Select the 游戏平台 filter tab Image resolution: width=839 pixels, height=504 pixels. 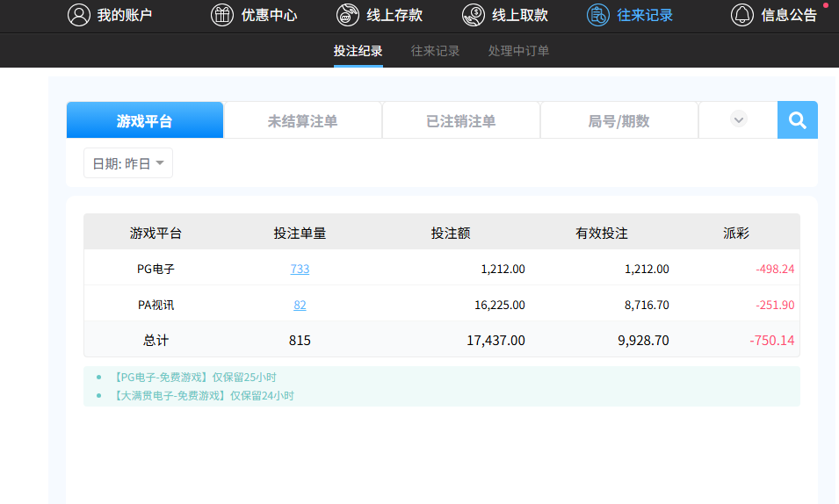[x=145, y=121]
